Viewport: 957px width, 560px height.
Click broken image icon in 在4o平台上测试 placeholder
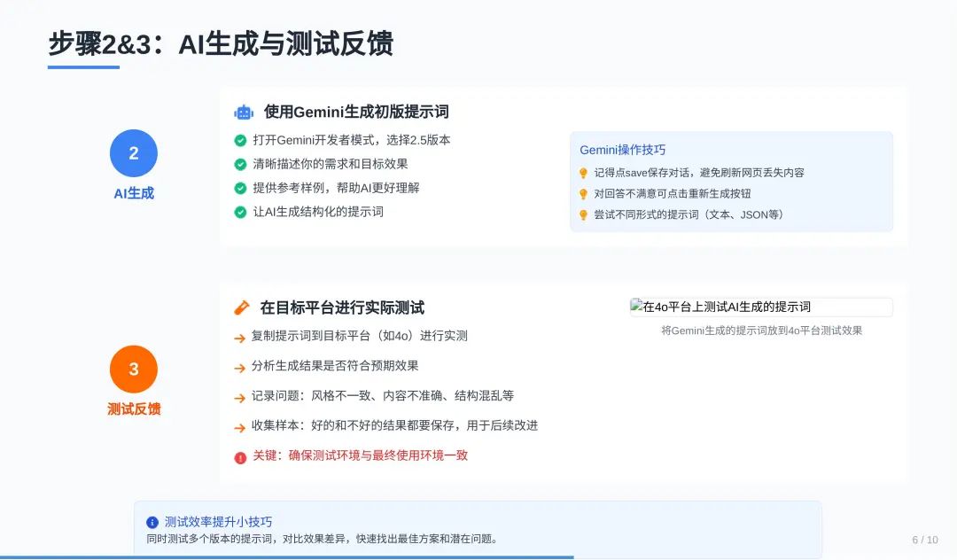tap(636, 307)
